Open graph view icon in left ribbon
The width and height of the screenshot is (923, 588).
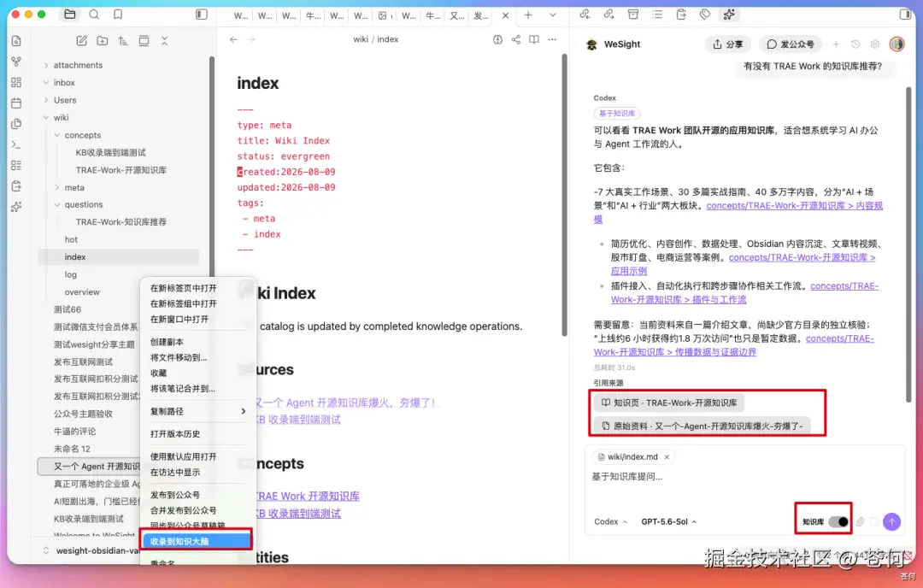[x=16, y=62]
